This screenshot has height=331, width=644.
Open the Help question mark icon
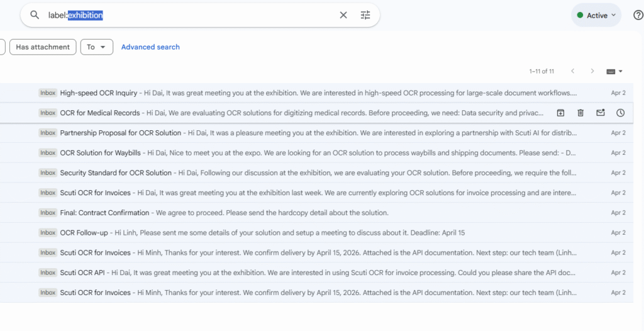pos(638,15)
